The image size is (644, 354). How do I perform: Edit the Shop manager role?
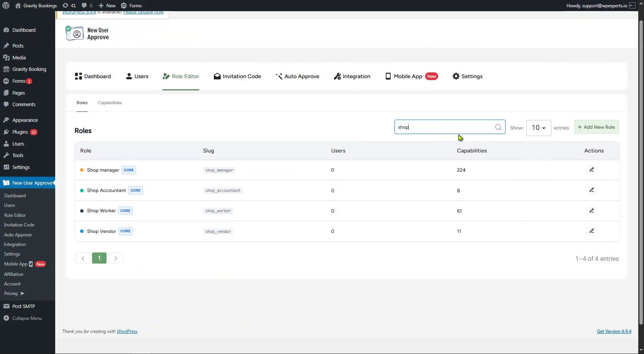[x=591, y=170]
